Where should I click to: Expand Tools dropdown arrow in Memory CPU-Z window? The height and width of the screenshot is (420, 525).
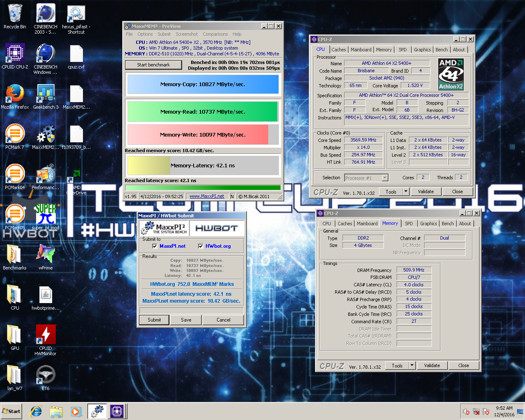point(412,365)
